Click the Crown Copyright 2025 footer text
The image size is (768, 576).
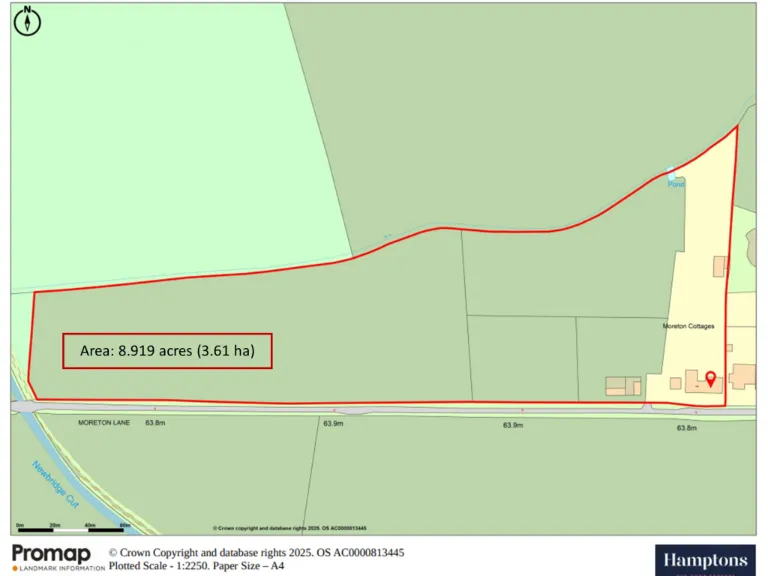(256, 552)
